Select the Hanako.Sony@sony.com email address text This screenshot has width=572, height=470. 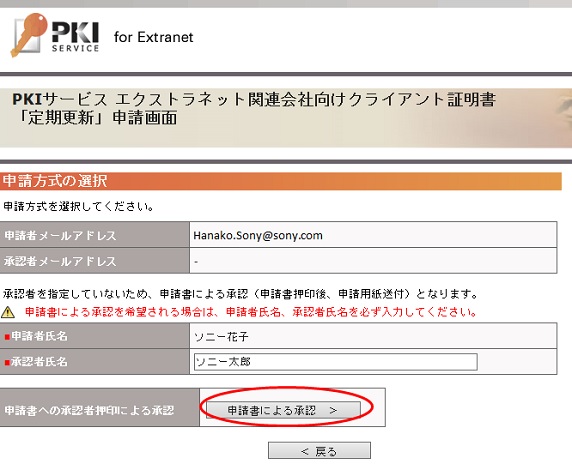pyautogui.click(x=258, y=235)
